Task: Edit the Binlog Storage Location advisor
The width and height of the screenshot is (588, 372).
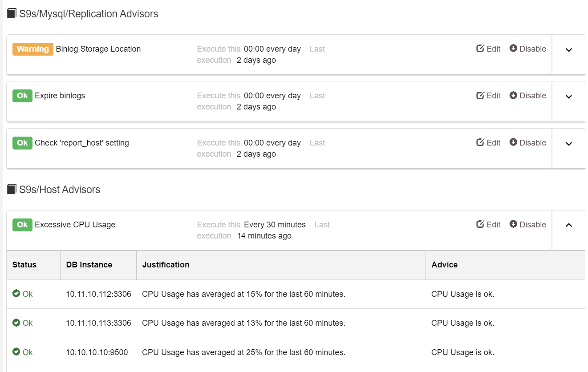Action: pyautogui.click(x=489, y=49)
